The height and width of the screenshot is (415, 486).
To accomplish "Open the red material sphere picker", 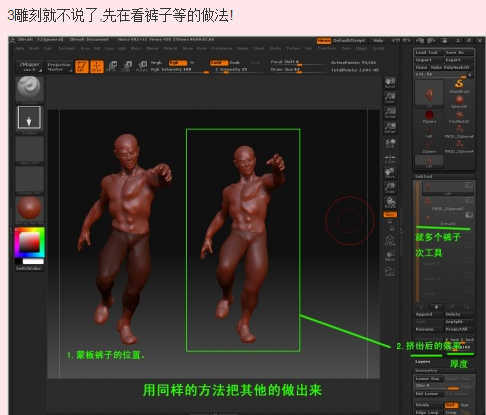I will point(29,208).
